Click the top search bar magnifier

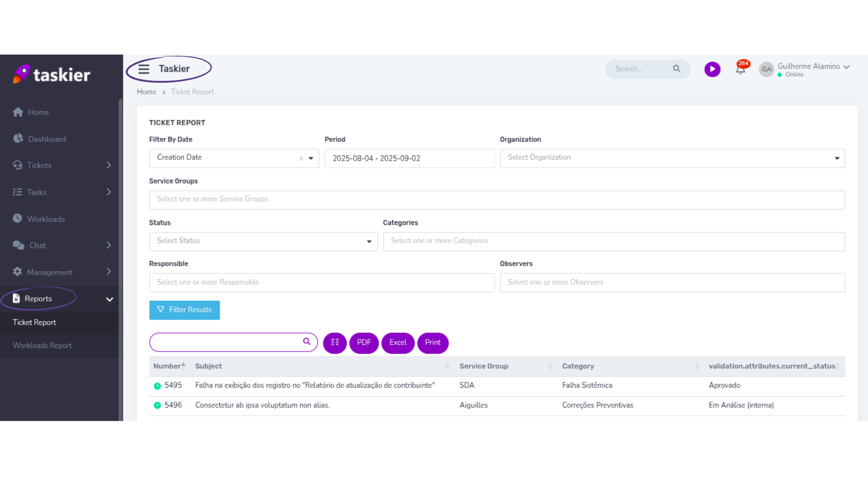pyautogui.click(x=676, y=69)
